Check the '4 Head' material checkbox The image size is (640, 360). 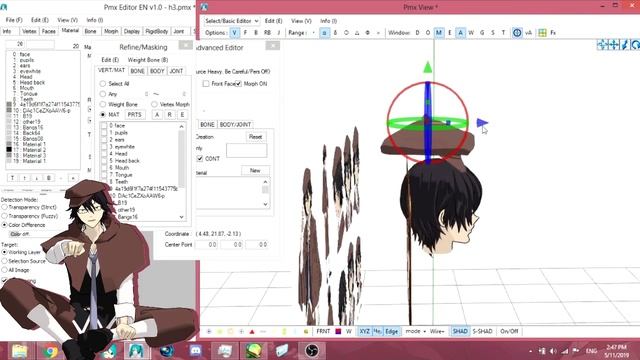point(104,154)
